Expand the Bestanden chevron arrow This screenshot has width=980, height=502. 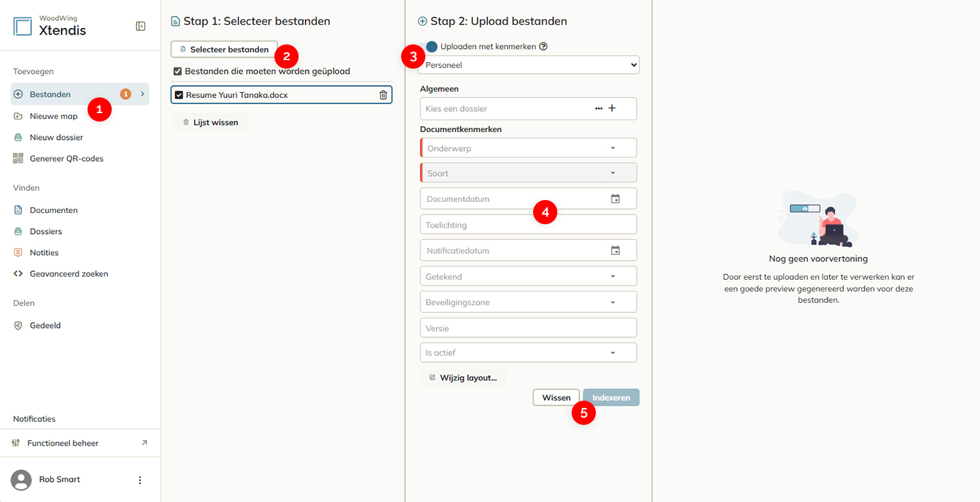tap(142, 94)
